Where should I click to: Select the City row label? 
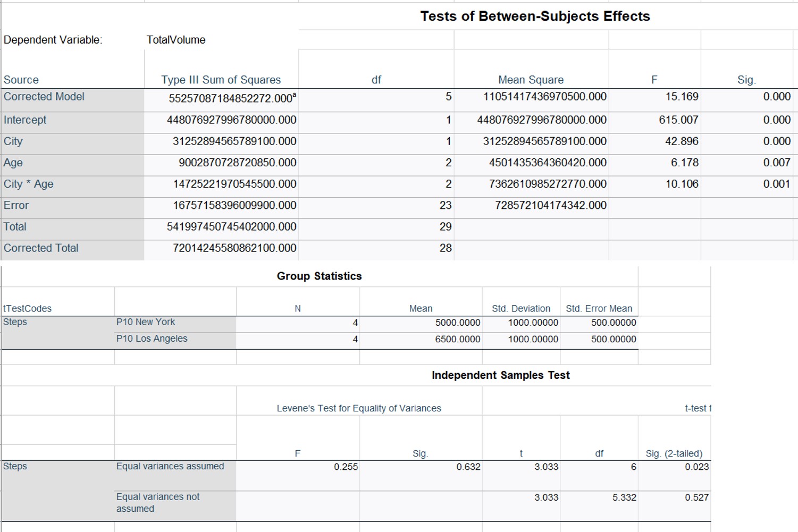(13, 141)
